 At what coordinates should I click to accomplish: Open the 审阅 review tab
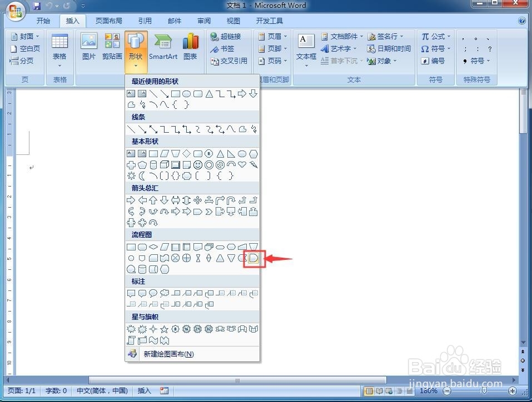[204, 21]
